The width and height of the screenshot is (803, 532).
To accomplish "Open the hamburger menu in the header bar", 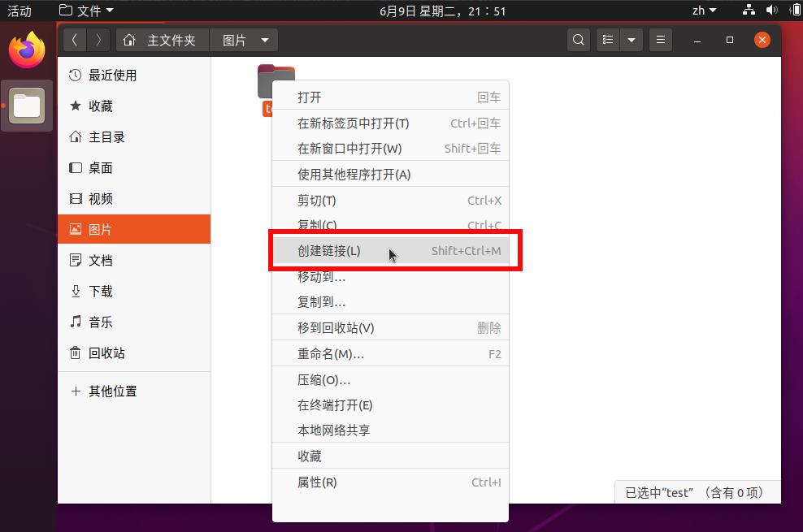I will click(661, 40).
